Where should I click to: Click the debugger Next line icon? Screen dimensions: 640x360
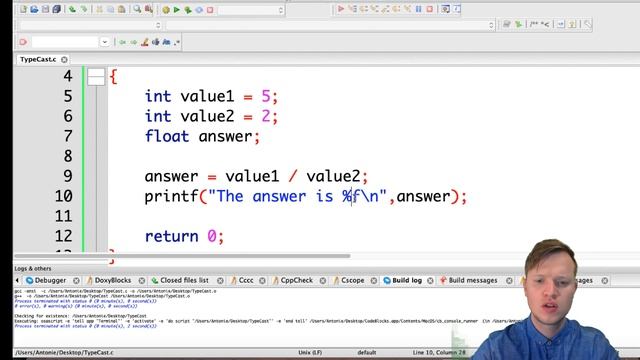coord(363,9)
